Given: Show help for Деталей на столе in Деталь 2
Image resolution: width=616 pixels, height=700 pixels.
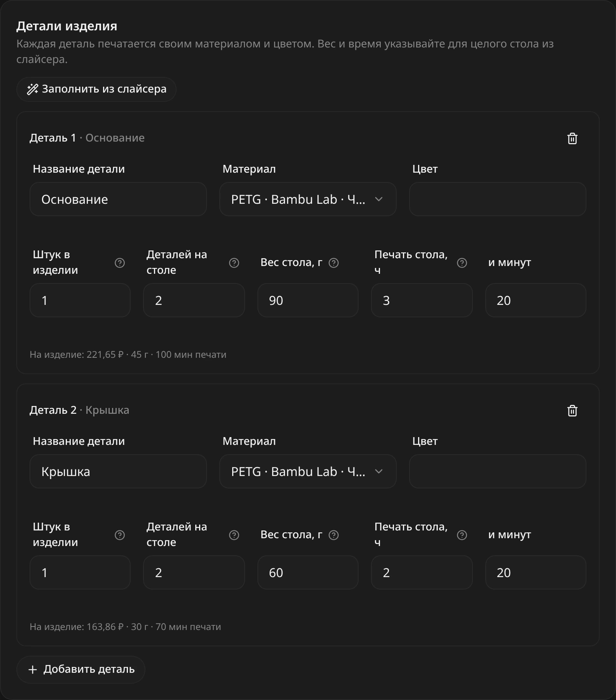Looking at the screenshot, I should tap(234, 535).
